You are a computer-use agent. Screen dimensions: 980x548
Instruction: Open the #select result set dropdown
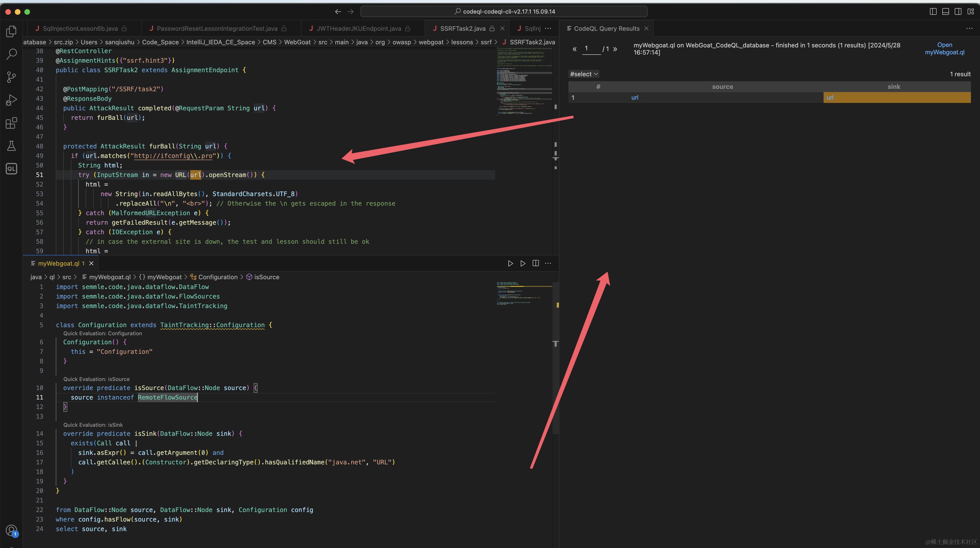[584, 74]
